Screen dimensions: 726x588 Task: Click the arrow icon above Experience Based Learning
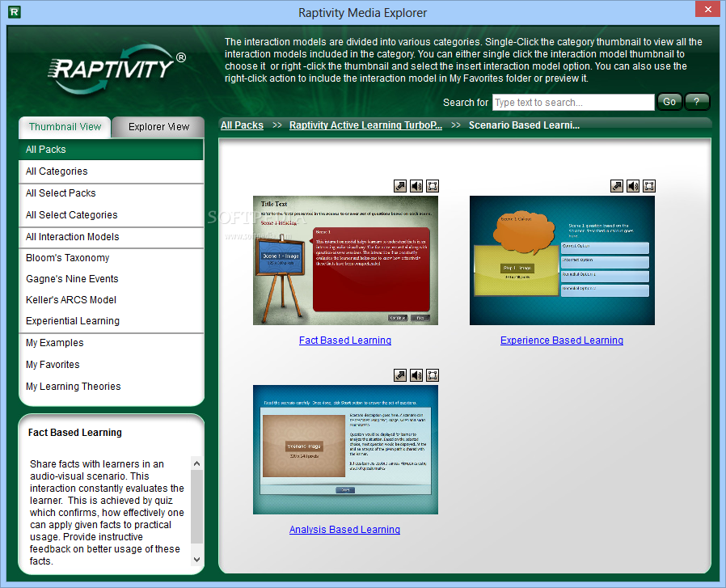tap(617, 186)
